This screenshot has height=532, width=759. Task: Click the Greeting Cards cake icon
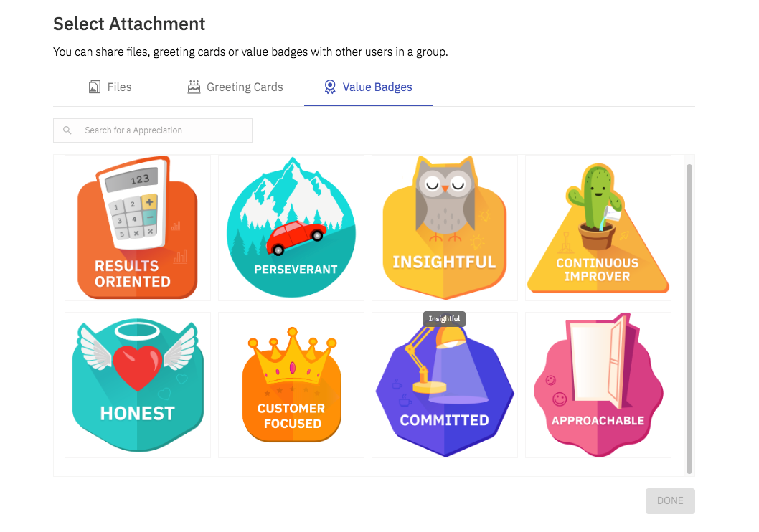coord(194,87)
